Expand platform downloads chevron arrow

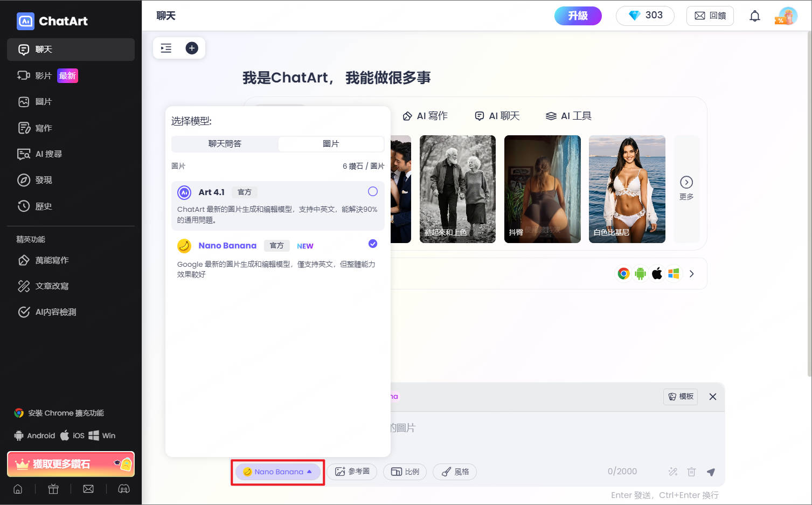691,274
